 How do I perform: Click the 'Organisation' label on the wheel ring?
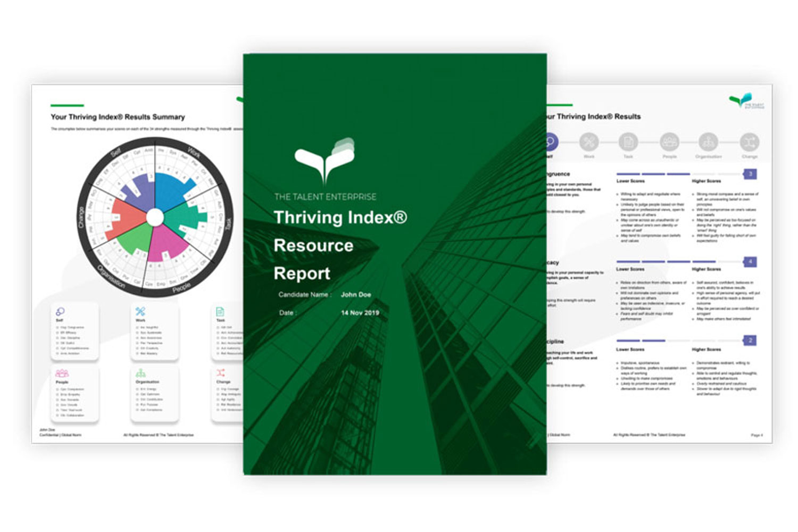point(111,277)
